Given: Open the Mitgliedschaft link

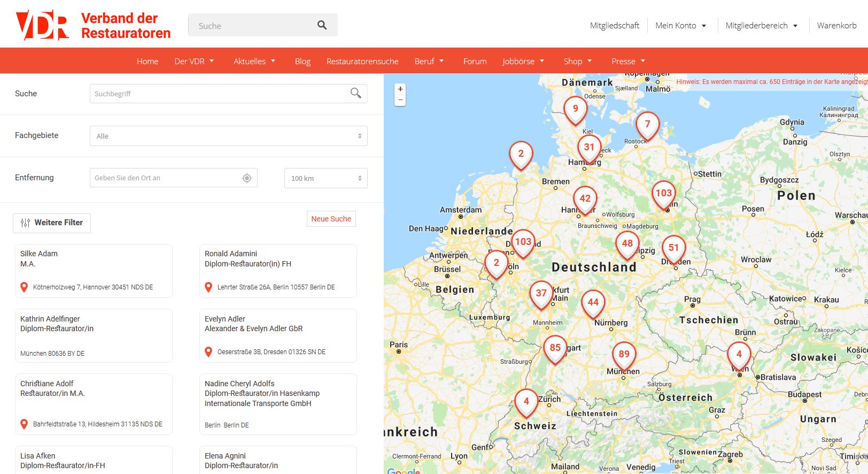Looking at the screenshot, I should coord(615,26).
